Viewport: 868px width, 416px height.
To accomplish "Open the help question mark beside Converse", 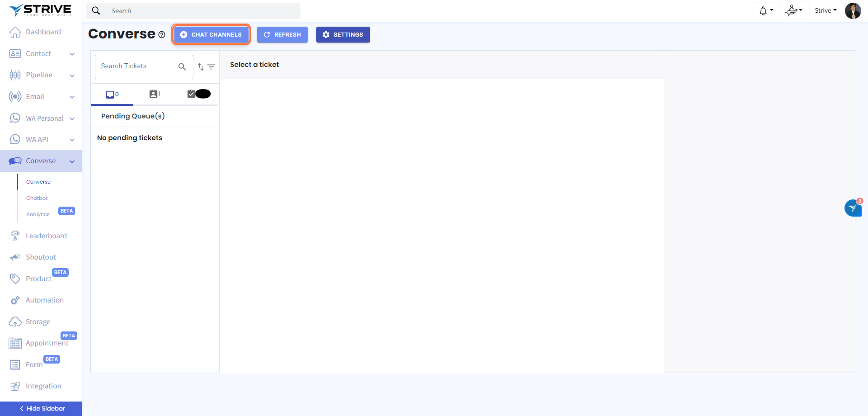I will click(162, 35).
